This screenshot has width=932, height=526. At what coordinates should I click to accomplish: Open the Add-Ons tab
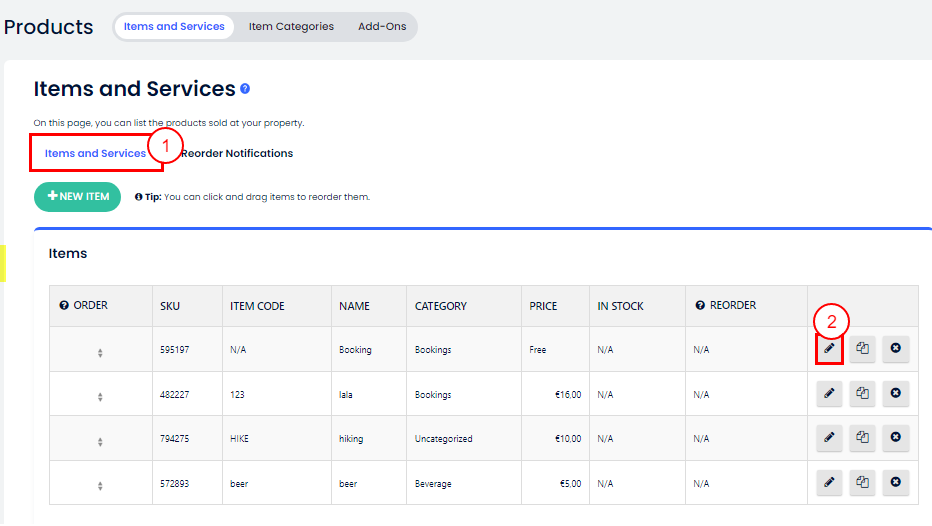[382, 27]
